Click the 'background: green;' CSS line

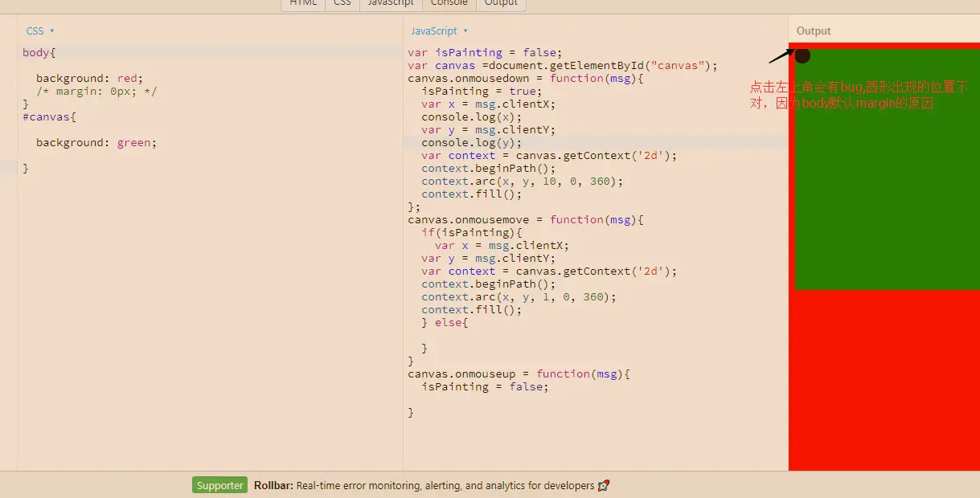[x=96, y=142]
